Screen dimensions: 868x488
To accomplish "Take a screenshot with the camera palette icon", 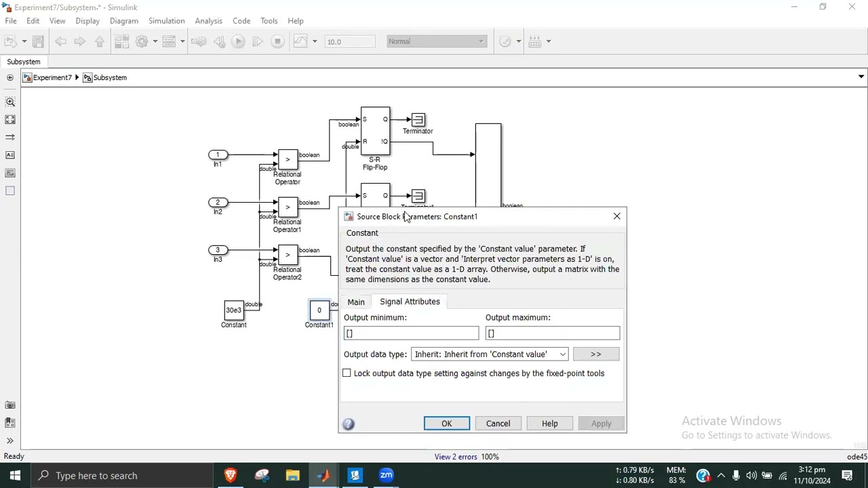I will tap(10, 405).
